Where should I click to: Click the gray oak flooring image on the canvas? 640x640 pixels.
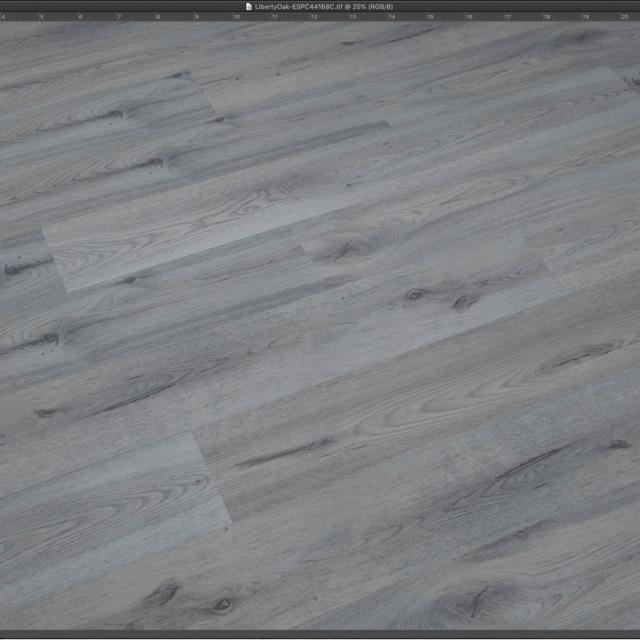tap(320, 325)
